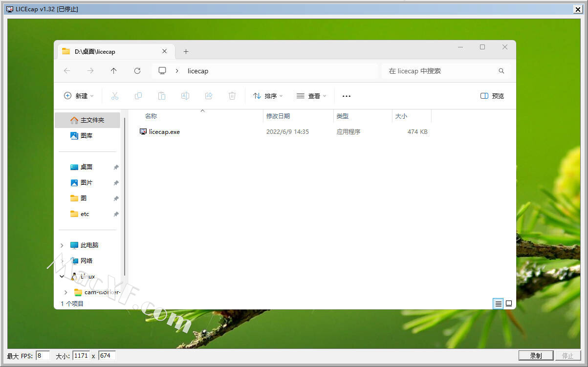Viewport: 588px width, 367px height.
Task: Click the pin icon next to 图片
Action: (x=116, y=183)
